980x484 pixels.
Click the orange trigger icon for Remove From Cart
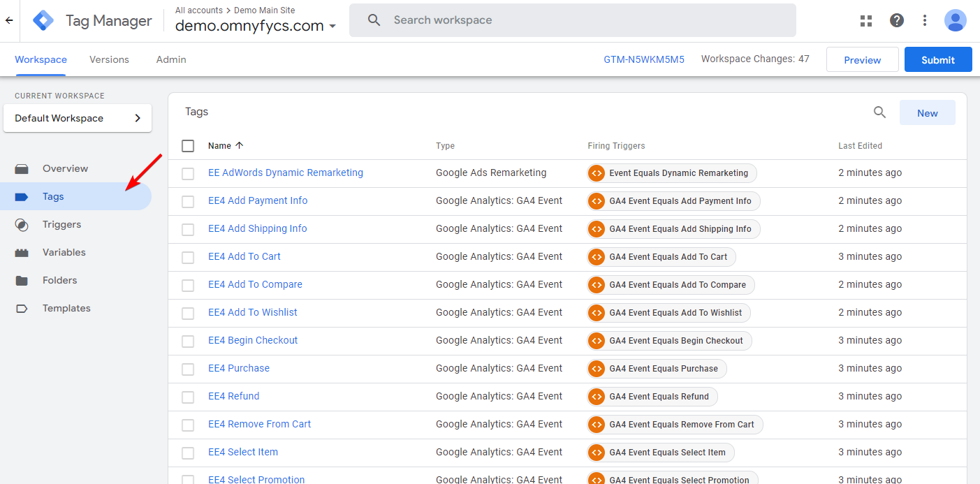596,425
